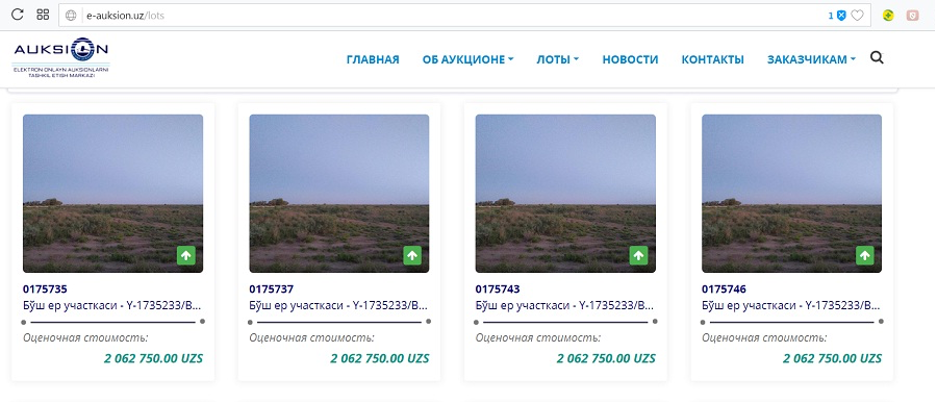Click the site search magnifier icon
The height and width of the screenshot is (402, 935).
[877, 58]
